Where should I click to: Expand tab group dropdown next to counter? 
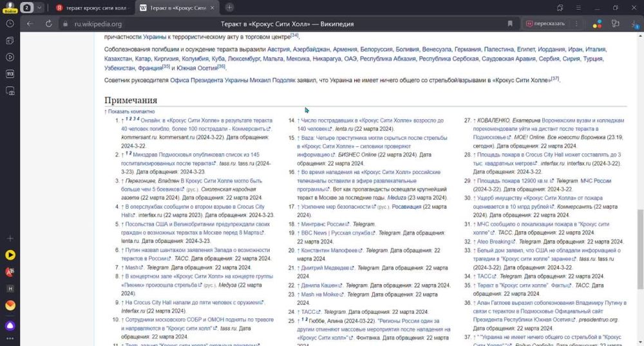pyautogui.click(x=40, y=7)
